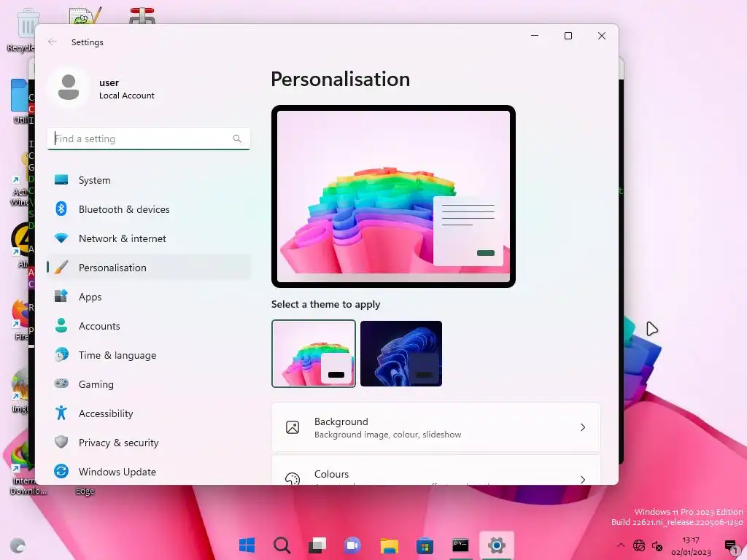Click the Bluetooth icon in sidebar
747x560 pixels.
[x=61, y=209]
